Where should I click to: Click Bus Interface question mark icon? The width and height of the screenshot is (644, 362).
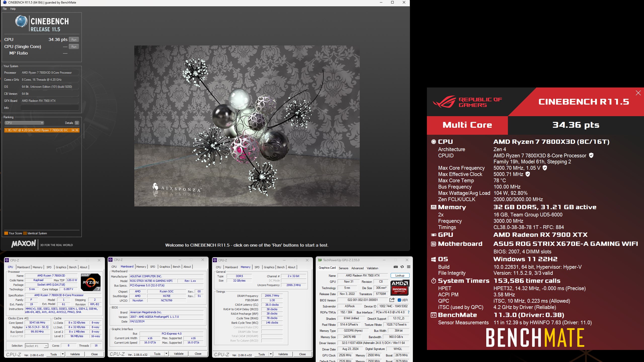click(408, 312)
